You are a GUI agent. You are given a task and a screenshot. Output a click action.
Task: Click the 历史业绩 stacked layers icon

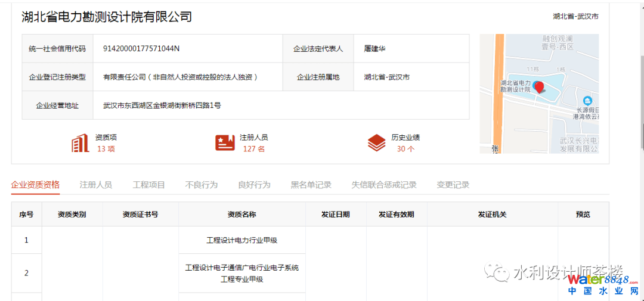pos(376,143)
